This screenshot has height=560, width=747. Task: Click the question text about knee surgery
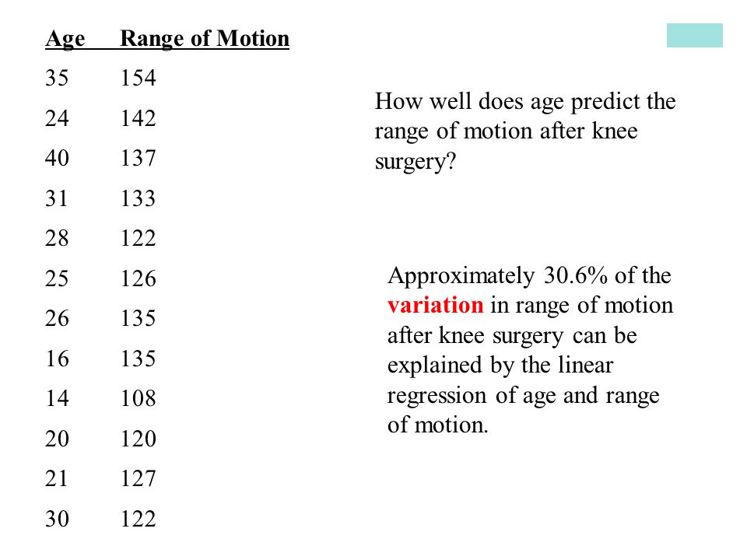[x=525, y=131]
